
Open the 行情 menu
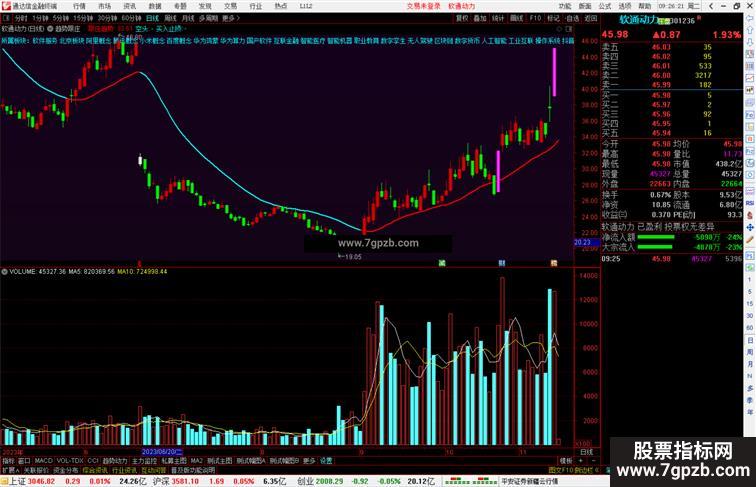pyautogui.click(x=79, y=6)
